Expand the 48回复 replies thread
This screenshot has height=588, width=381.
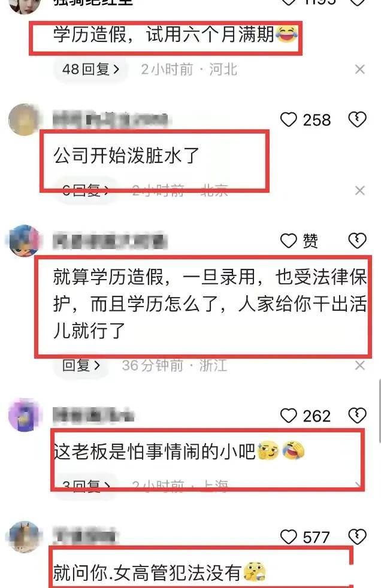90,69
